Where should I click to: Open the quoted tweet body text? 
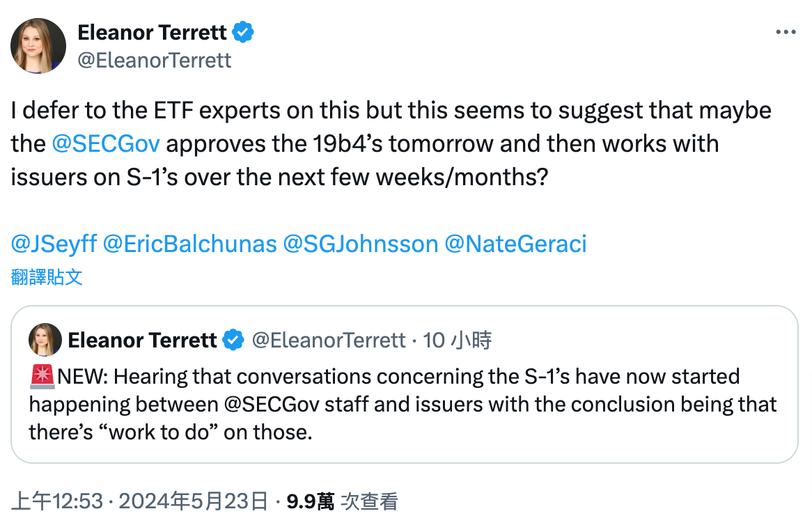click(x=403, y=405)
